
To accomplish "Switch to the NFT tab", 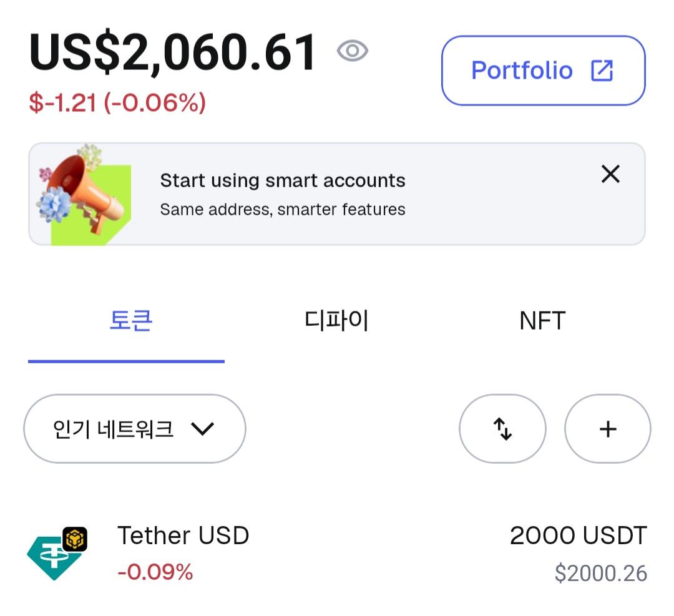I will [x=542, y=321].
